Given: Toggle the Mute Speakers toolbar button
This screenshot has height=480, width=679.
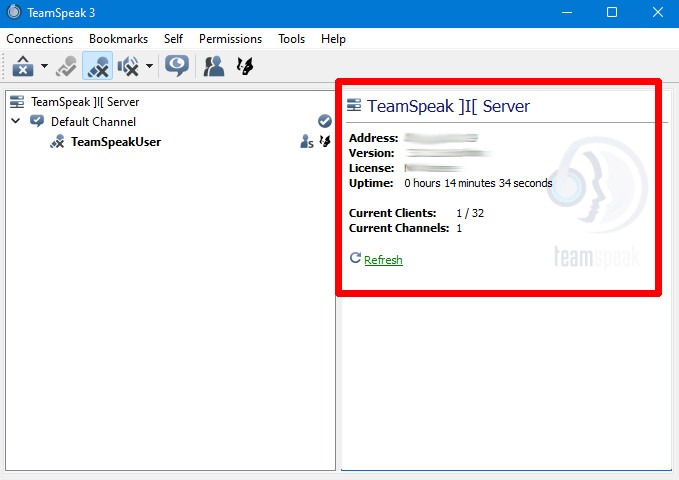Looking at the screenshot, I should [x=128, y=66].
